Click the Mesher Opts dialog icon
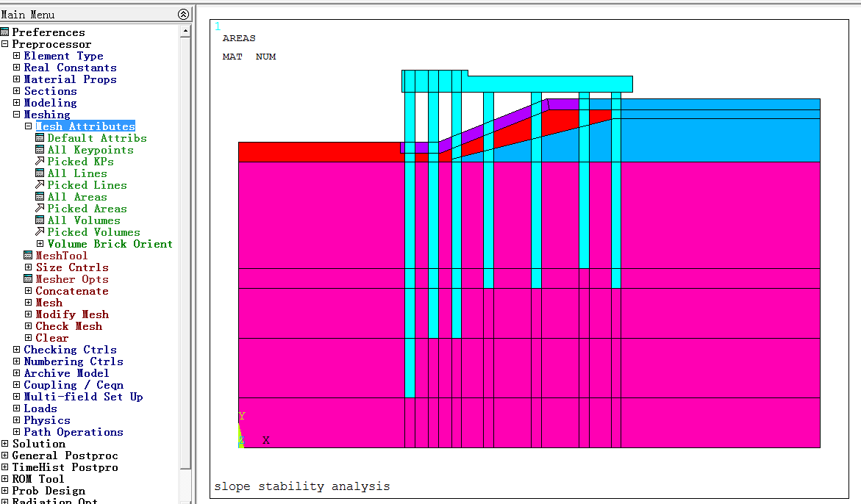Image resolution: width=861 pixels, height=504 pixels. click(28, 279)
